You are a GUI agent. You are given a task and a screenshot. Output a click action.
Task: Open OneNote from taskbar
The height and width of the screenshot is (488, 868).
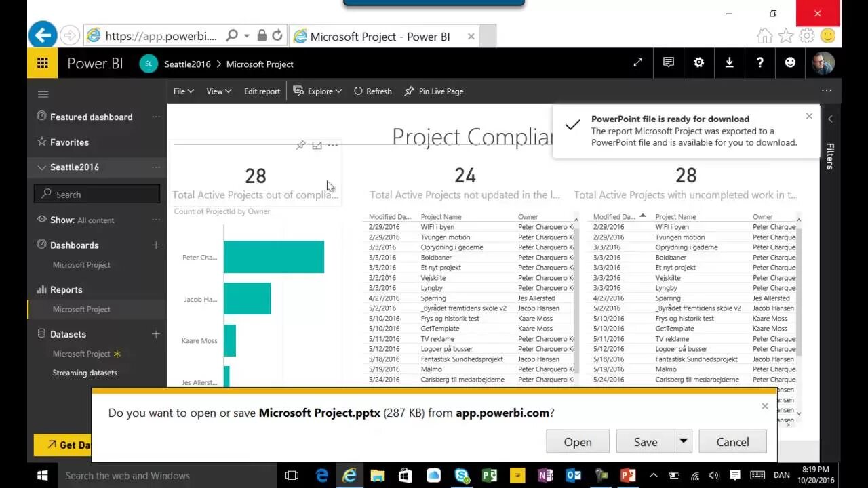[545, 475]
